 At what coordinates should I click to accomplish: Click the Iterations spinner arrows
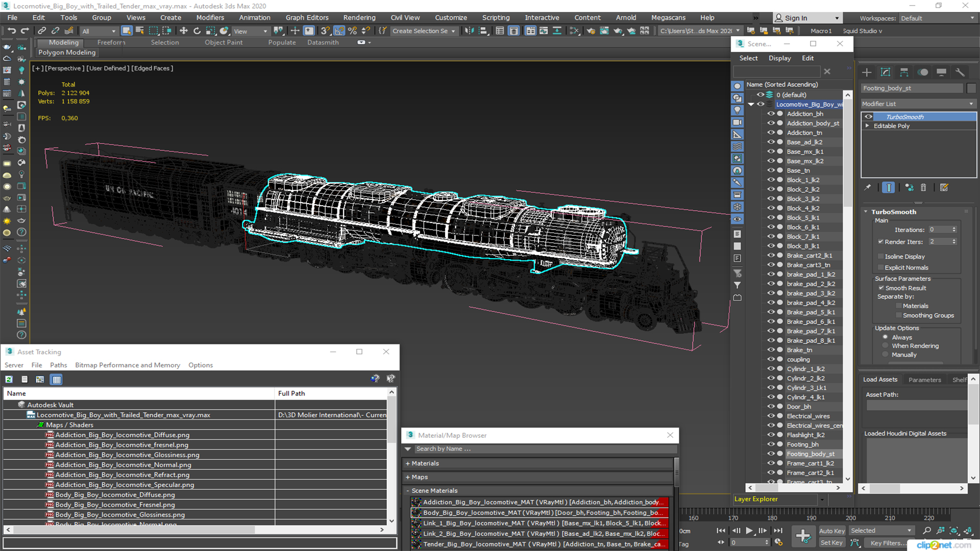pos(954,230)
